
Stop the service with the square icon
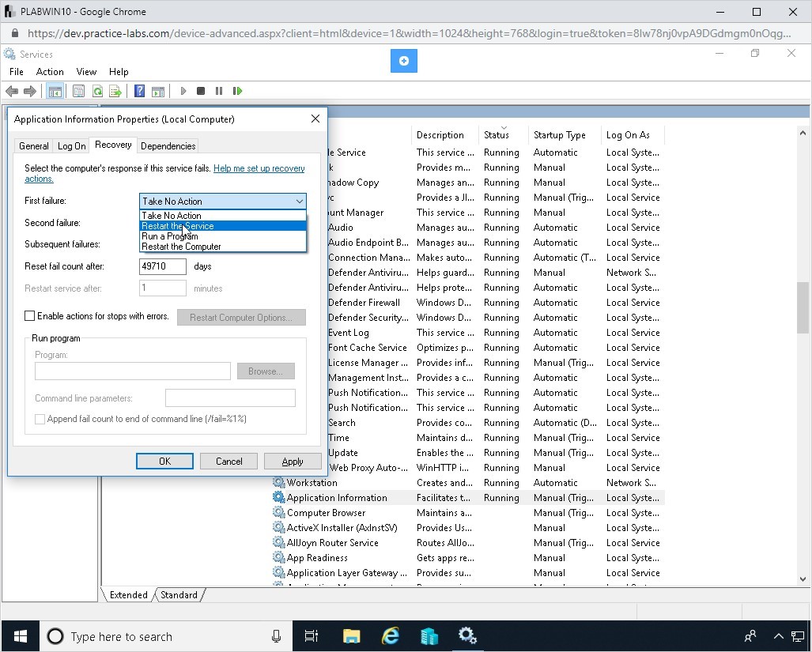click(x=201, y=91)
